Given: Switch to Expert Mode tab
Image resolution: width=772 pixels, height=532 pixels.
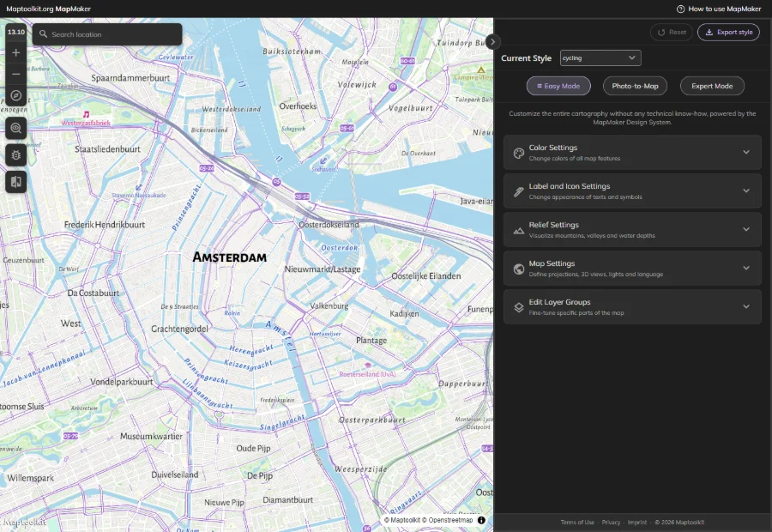Looking at the screenshot, I should click(712, 86).
